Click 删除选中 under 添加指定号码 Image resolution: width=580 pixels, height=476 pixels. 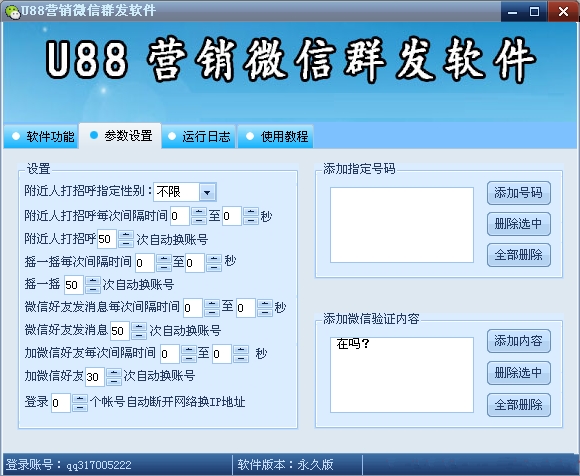[x=519, y=224]
